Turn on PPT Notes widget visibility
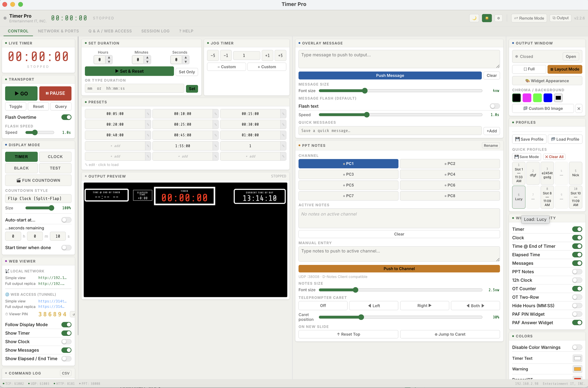Screen dimensions: 588x388 pos(577,272)
